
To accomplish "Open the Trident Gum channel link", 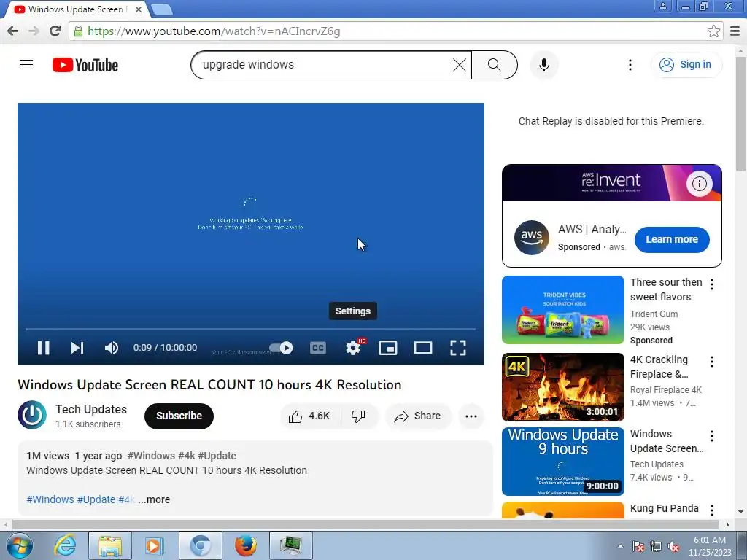I will [654, 314].
